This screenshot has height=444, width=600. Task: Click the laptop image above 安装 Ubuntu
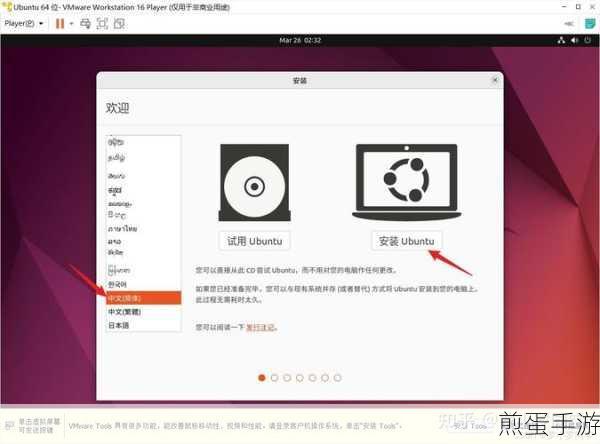pos(406,183)
